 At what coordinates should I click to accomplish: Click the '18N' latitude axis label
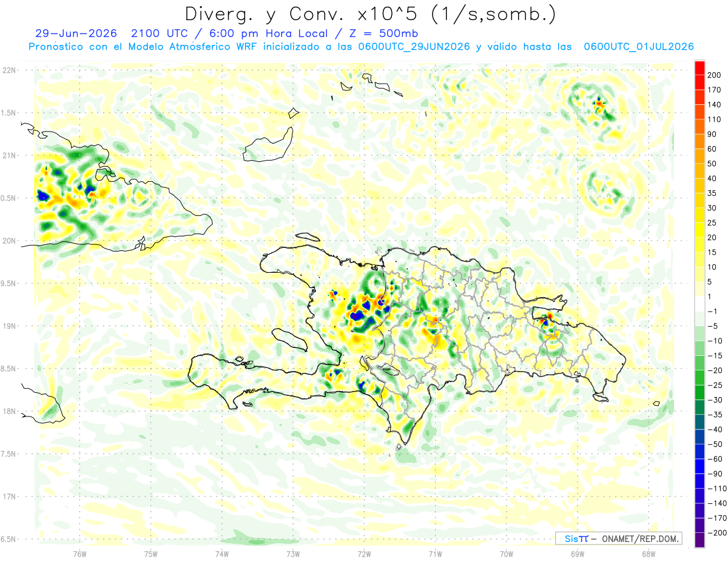(9, 411)
